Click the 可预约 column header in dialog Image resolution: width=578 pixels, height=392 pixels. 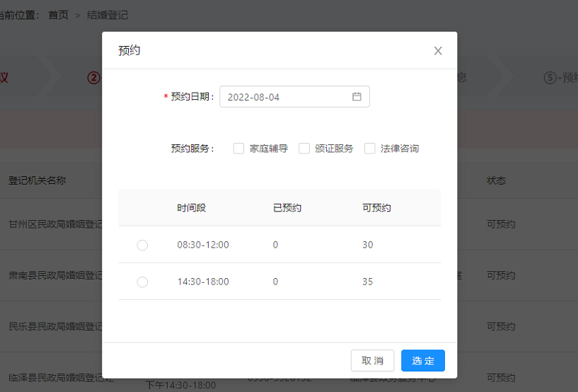[x=376, y=208]
